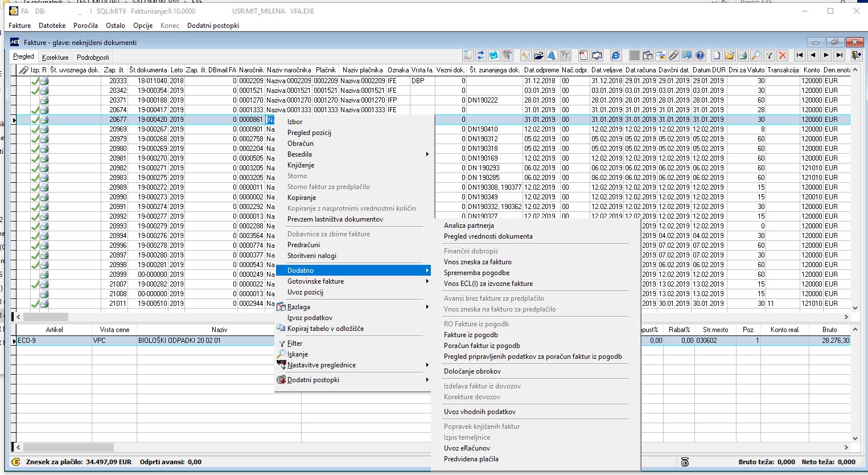Click the Naročnik column header
This screenshot has width=868, height=475.
tap(251, 70)
